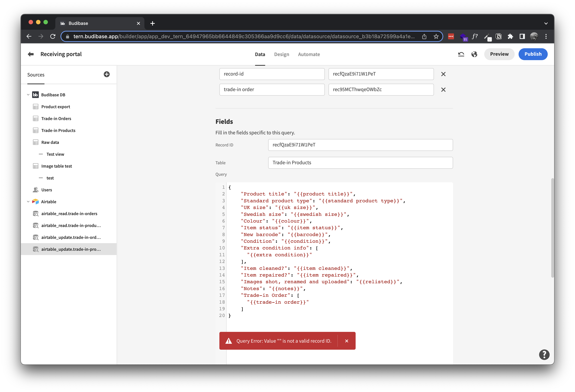Open the Raw data table
575x392 pixels.
click(x=50, y=142)
